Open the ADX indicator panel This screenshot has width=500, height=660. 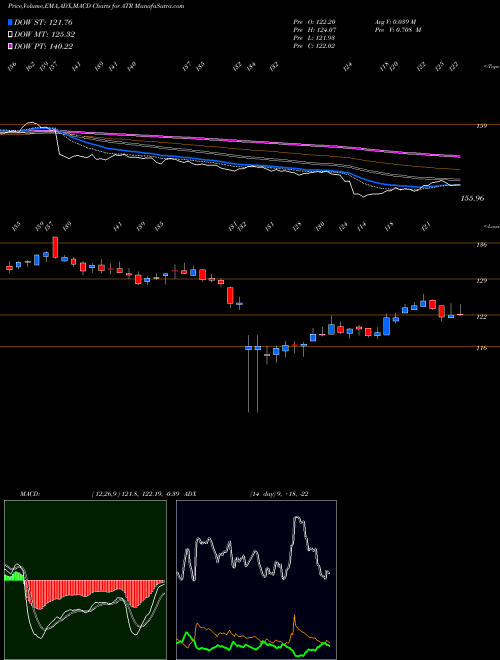click(x=256, y=580)
